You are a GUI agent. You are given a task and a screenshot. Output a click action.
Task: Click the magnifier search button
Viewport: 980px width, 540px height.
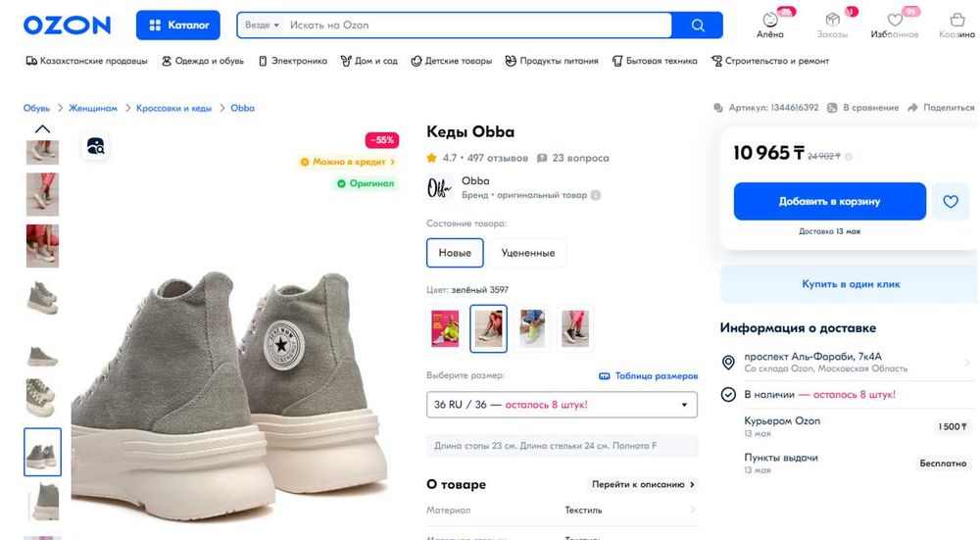click(698, 25)
